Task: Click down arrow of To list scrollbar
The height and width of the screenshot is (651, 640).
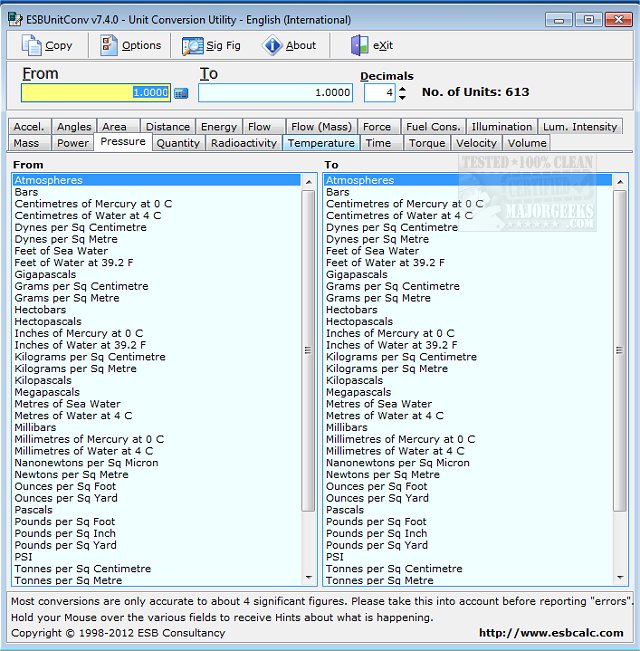Action: coord(620,578)
